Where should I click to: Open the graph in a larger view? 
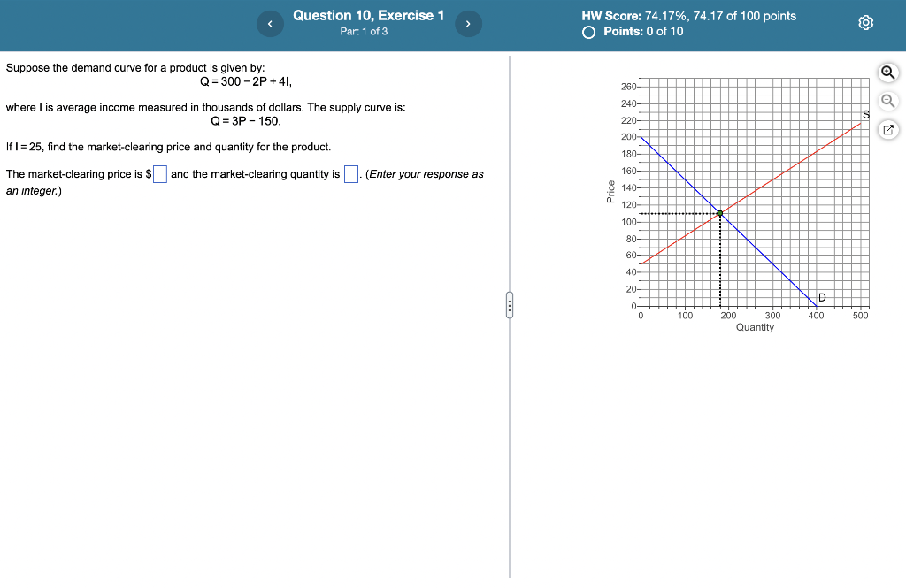pyautogui.click(x=887, y=128)
